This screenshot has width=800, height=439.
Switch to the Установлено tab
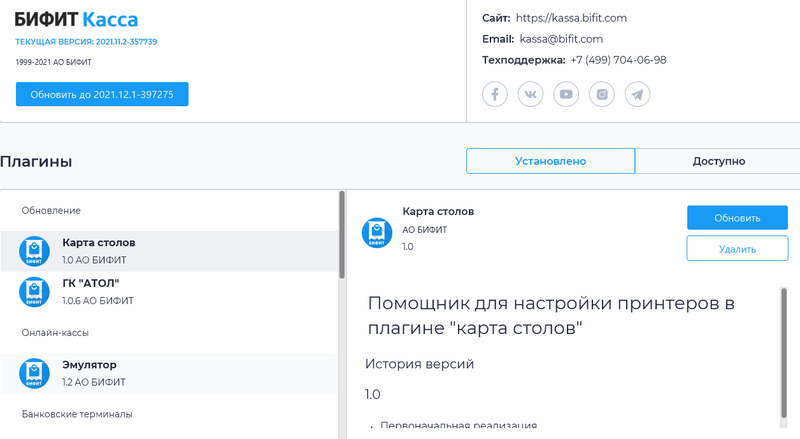coord(551,161)
